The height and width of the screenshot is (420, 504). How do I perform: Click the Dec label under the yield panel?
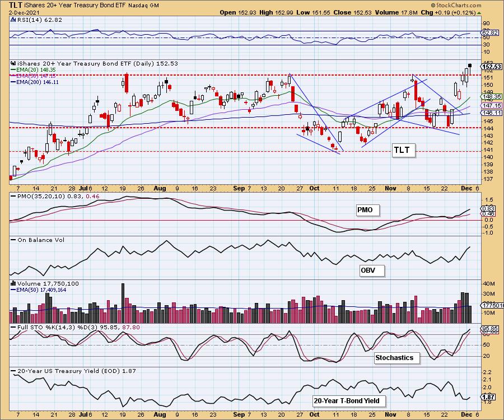[x=466, y=414]
